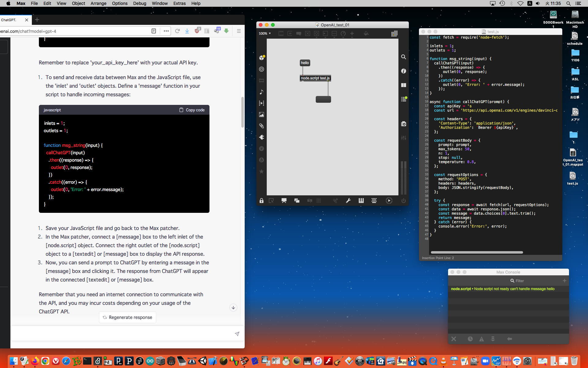Toggle the patcher lock icon

click(x=261, y=201)
